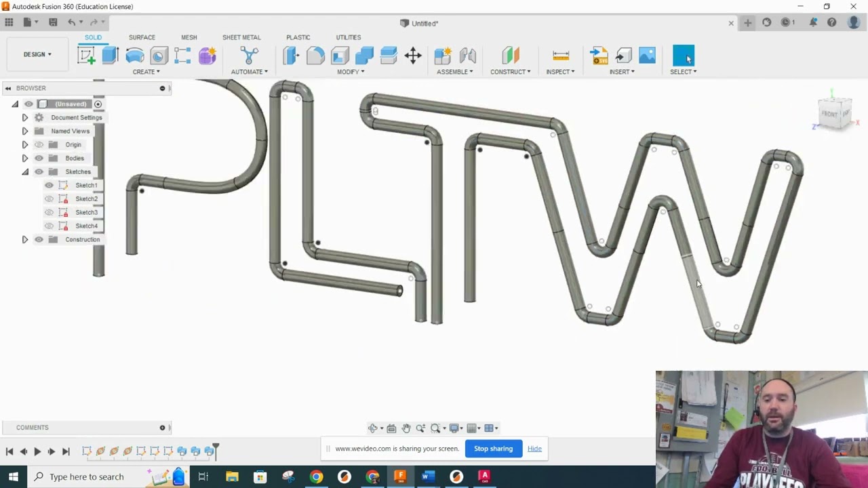The height and width of the screenshot is (488, 868).
Task: Open the notifications bell
Action: [813, 22]
